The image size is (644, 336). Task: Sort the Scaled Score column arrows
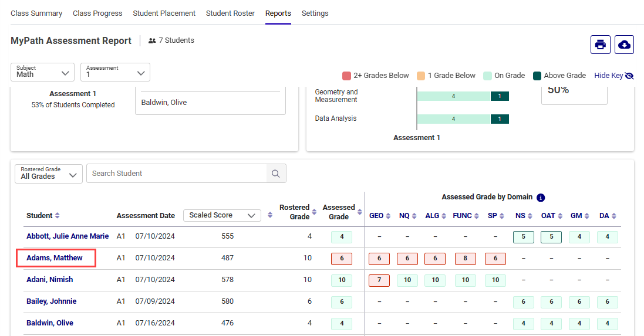[x=270, y=215]
